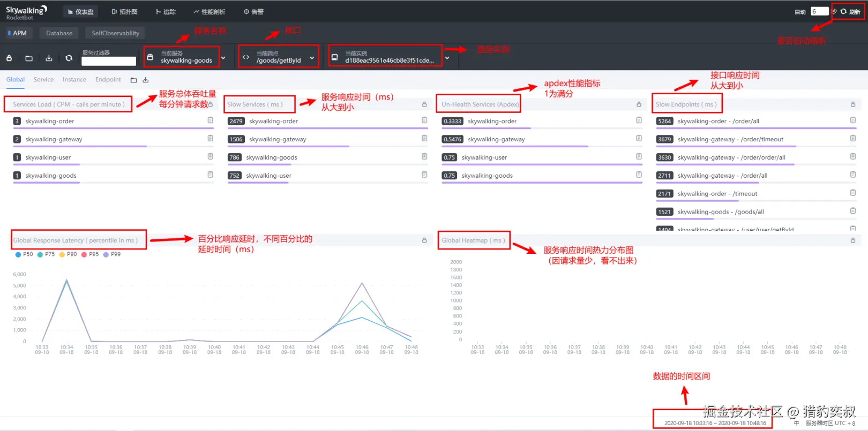868x431 pixels.
Task: Open the 告警 alarm page
Action: 253,12
